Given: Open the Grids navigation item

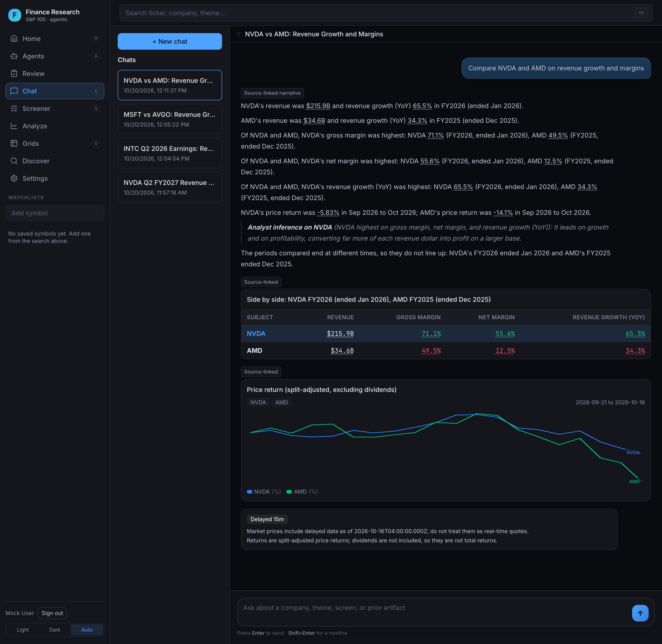Looking at the screenshot, I should pos(55,144).
